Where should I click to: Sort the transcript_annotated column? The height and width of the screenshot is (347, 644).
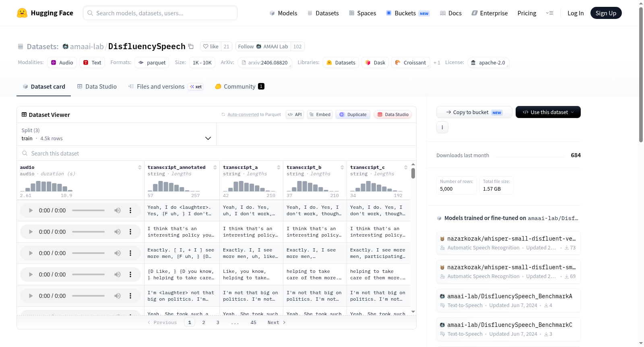[x=215, y=167]
